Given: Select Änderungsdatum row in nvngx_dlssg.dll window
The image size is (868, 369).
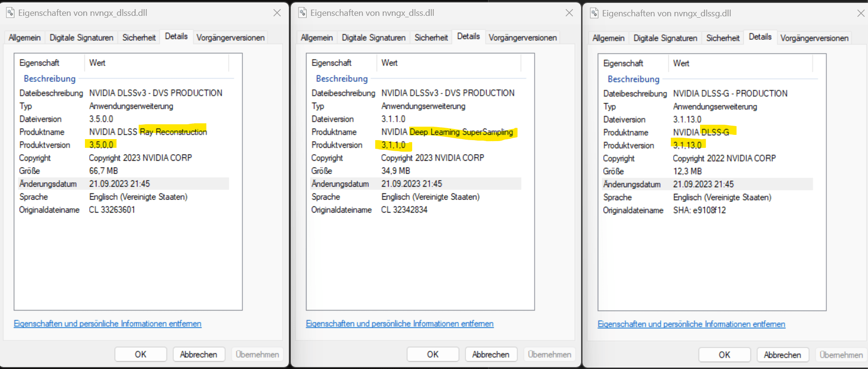Looking at the screenshot, I should click(x=707, y=184).
